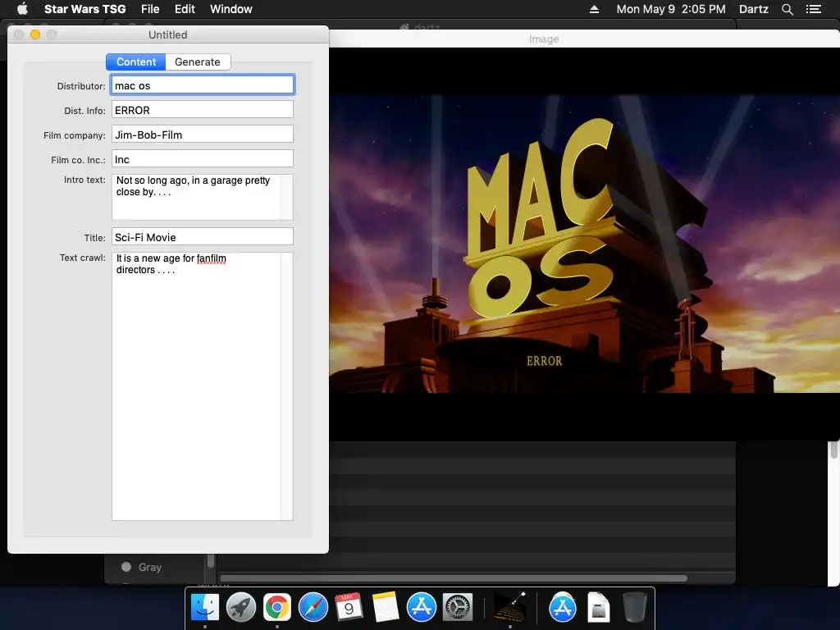Click Star Wars TSG app icon in Dock
840x630 pixels.
tap(509, 608)
